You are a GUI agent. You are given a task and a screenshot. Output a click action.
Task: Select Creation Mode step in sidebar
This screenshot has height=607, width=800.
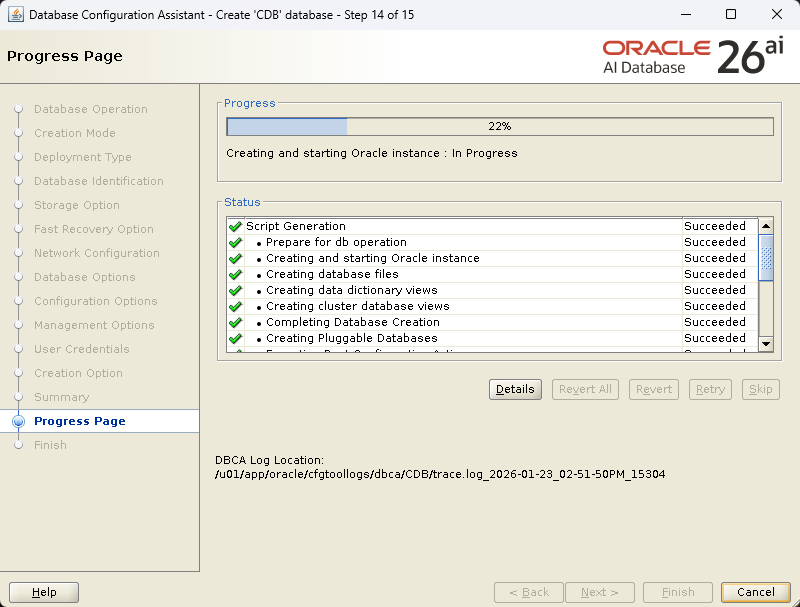click(74, 133)
